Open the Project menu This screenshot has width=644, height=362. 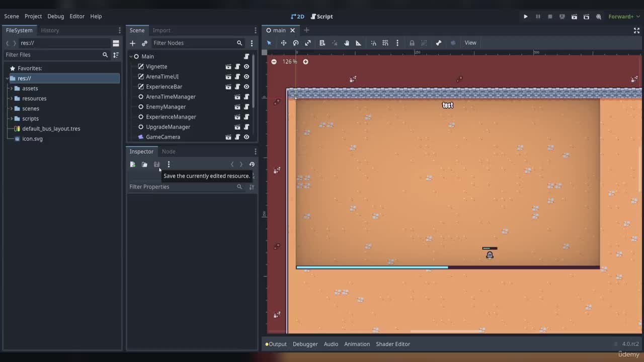coord(33,16)
